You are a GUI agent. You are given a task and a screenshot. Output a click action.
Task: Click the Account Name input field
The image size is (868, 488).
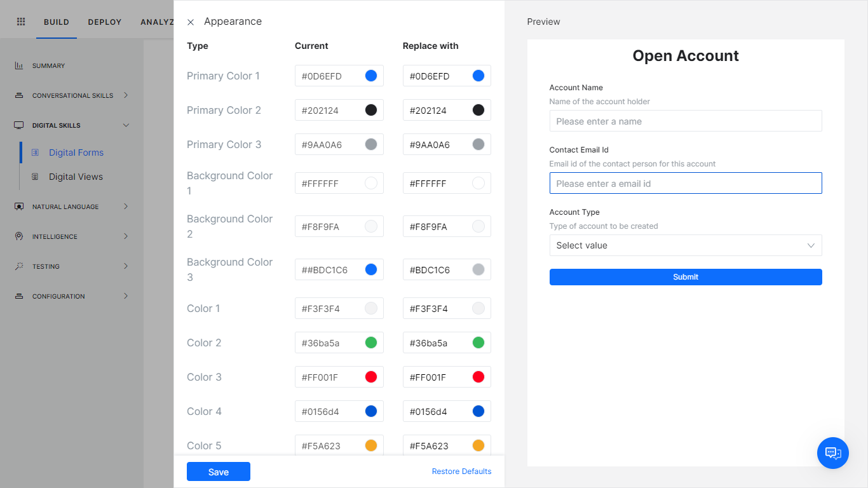[685, 121]
